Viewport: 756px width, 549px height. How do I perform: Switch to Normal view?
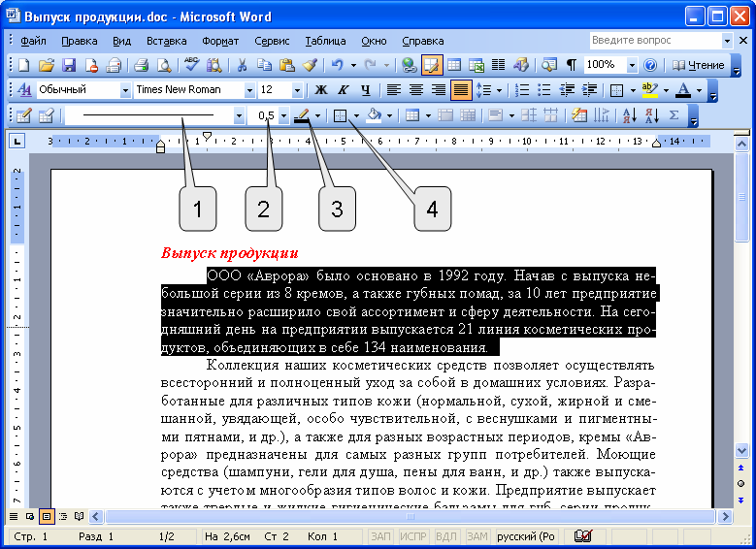14,516
